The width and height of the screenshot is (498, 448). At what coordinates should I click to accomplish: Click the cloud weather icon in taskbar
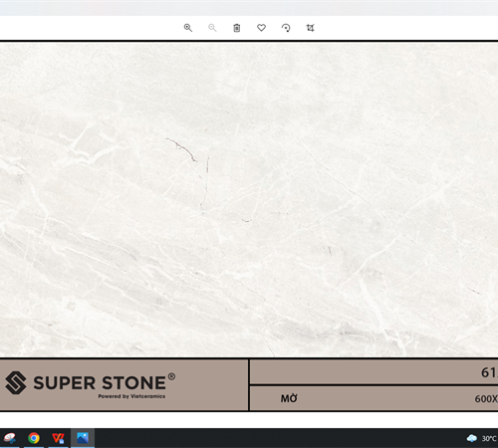pyautogui.click(x=472, y=439)
